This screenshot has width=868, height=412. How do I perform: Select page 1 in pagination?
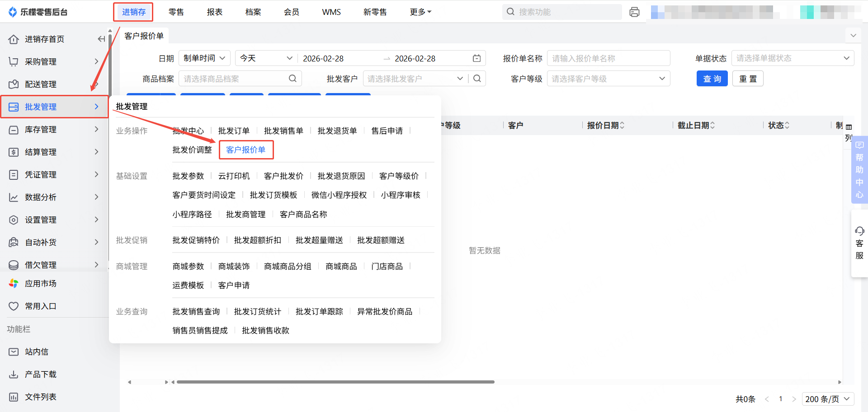tap(780, 399)
